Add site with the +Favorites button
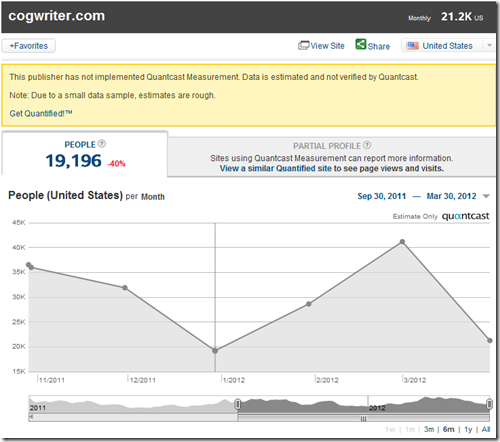Screen dimensions: 500x442 [29, 46]
